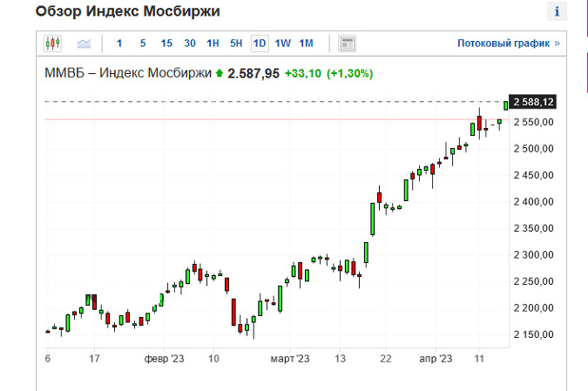Select the candlestick chart type icon
Image resolution: width=588 pixels, height=391 pixels.
[x=52, y=44]
